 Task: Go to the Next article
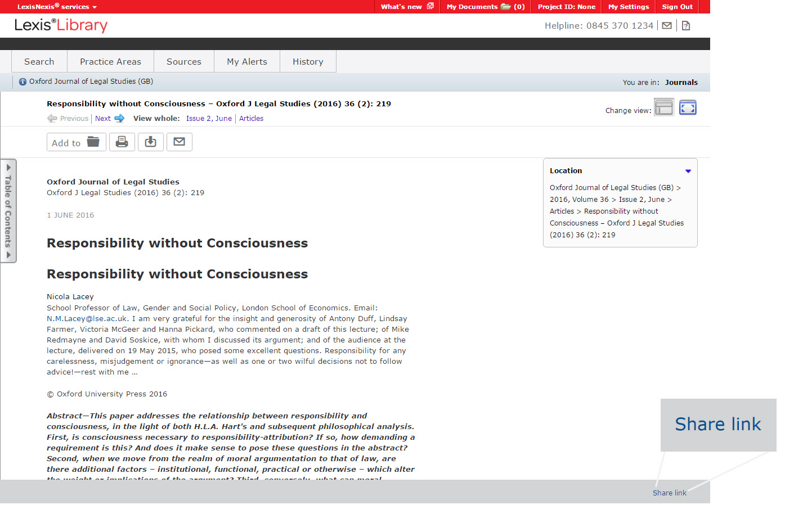tap(109, 119)
